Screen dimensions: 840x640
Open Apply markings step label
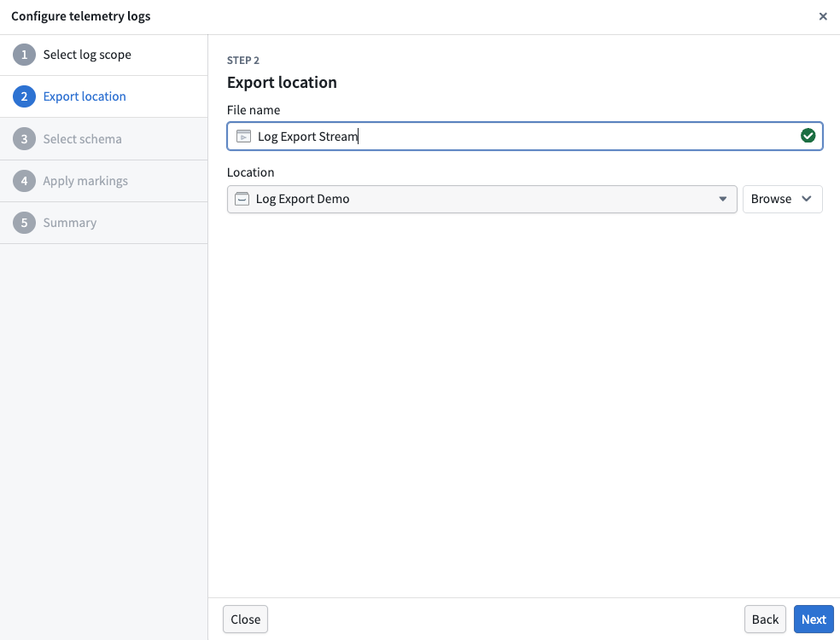(x=85, y=181)
